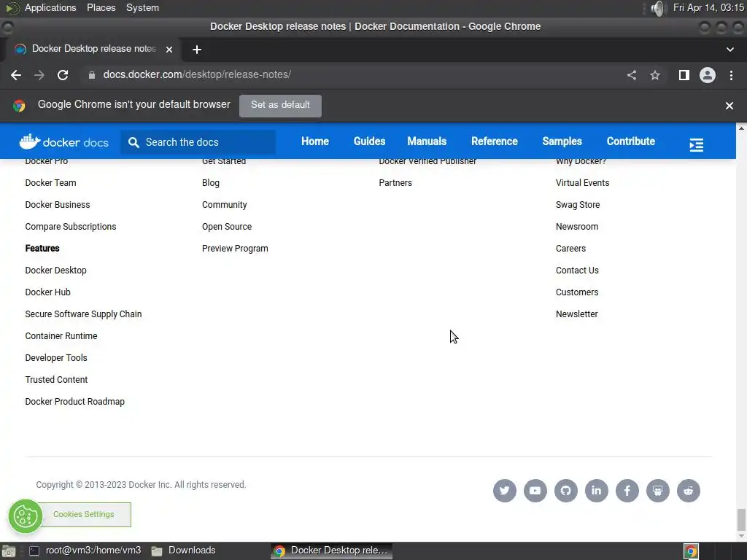View site information lock icon
Screen dimensions: 747x560
[92, 75]
